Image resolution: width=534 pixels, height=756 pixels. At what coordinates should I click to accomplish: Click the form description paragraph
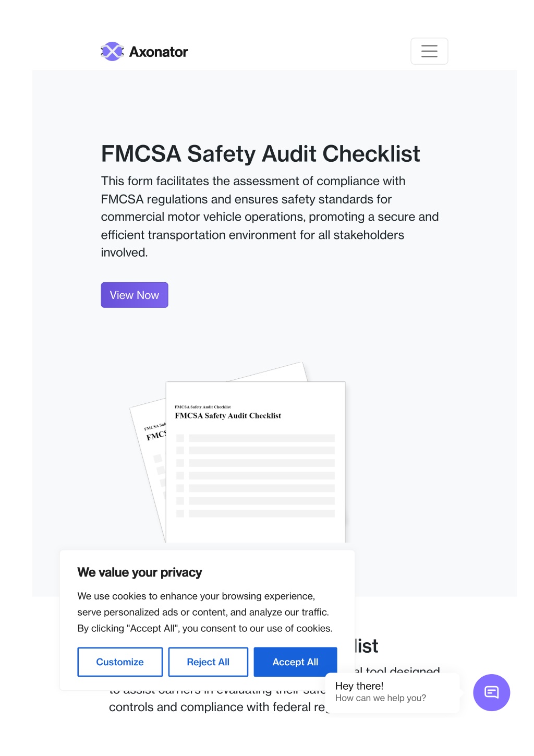coord(270,217)
